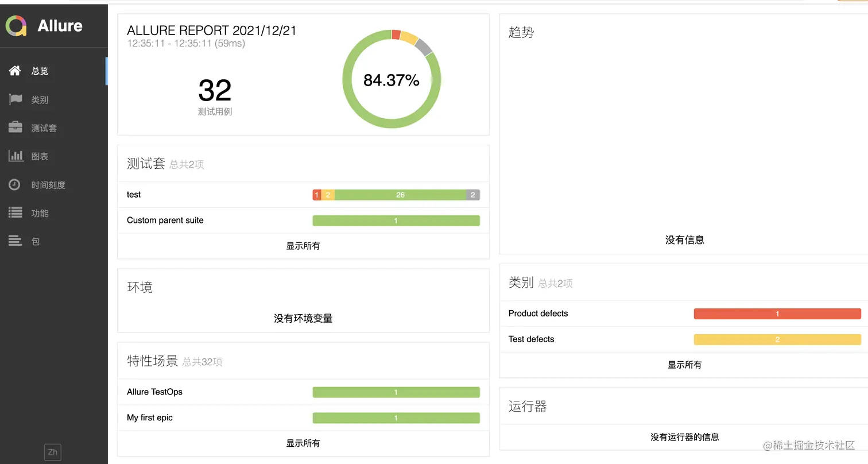Click the ALLURE REPORT 2021/12/21 title

pos(212,30)
